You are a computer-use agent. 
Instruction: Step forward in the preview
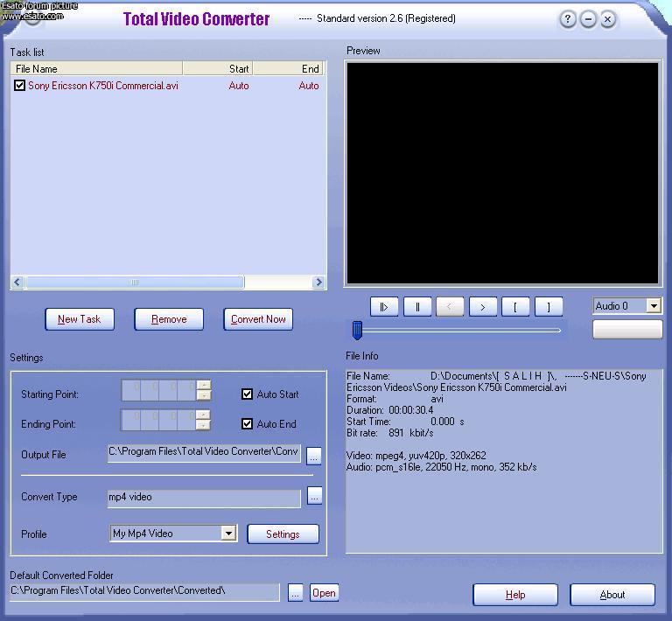pos(483,307)
